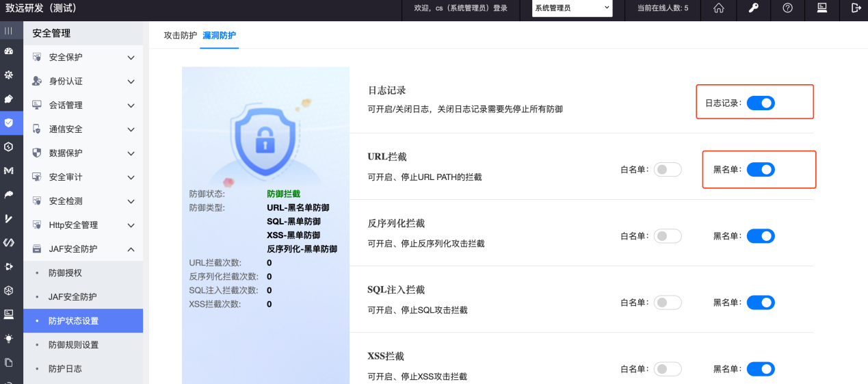
Task: Click the JAF安全防护 archive icon
Action: tap(37, 249)
